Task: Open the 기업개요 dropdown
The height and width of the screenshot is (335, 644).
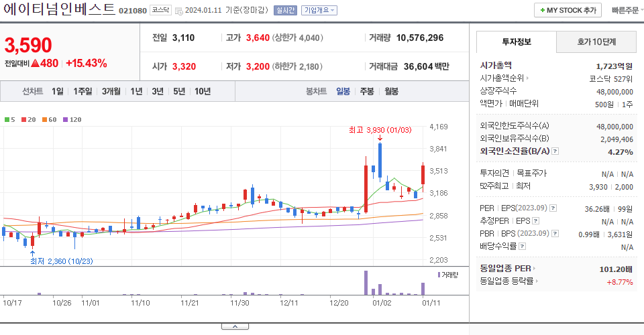Action: pyautogui.click(x=319, y=10)
